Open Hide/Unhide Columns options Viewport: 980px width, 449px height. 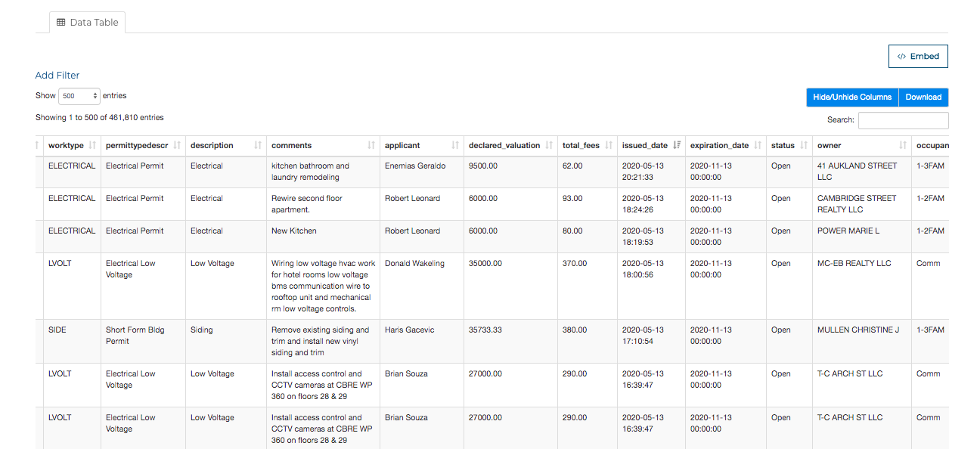point(852,98)
